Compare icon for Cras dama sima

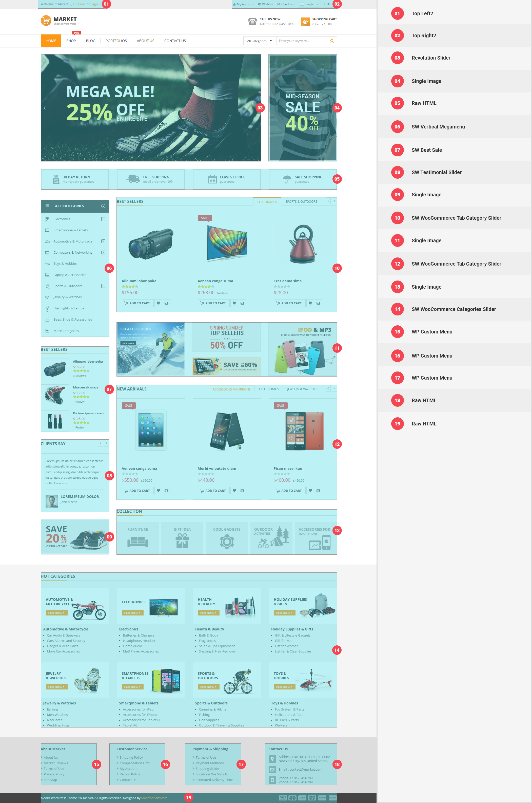318,303
